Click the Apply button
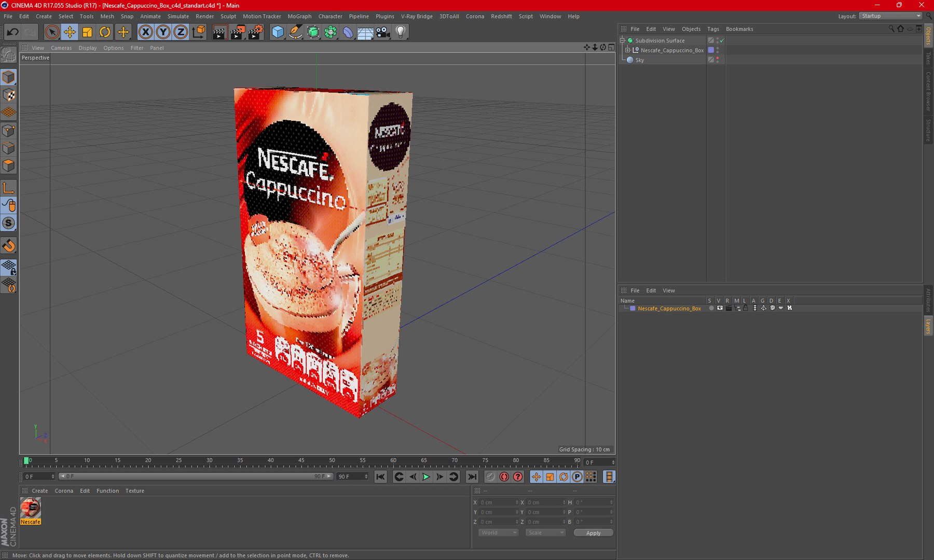The image size is (934, 560). coord(593,533)
